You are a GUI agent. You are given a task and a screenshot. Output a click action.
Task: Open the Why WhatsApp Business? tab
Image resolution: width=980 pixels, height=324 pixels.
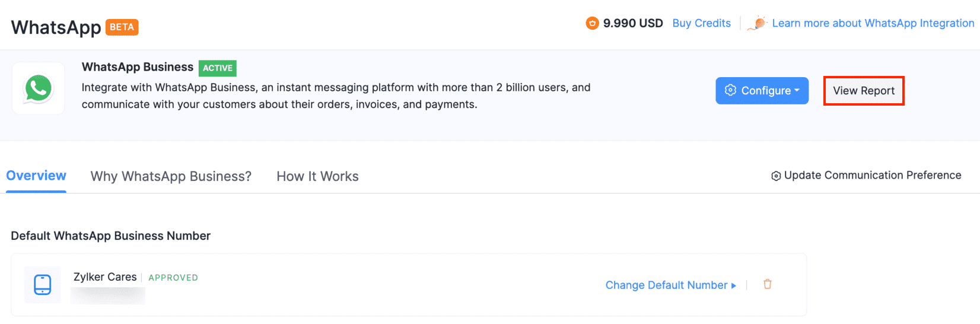171,176
